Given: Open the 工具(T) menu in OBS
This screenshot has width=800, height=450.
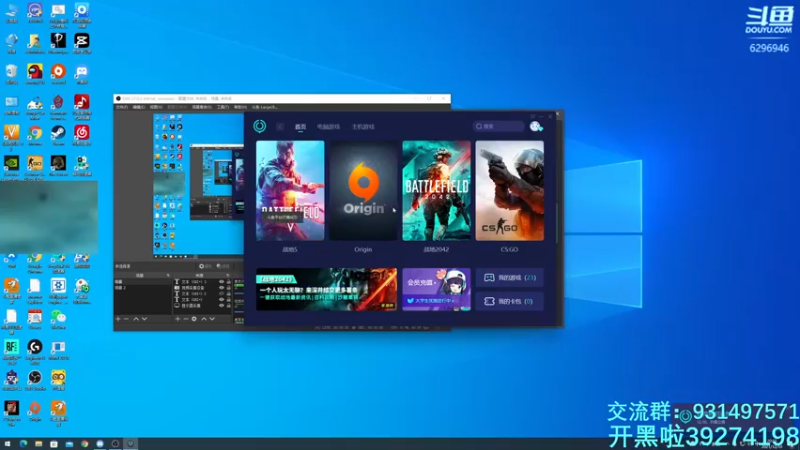Looking at the screenshot, I should coord(223,107).
